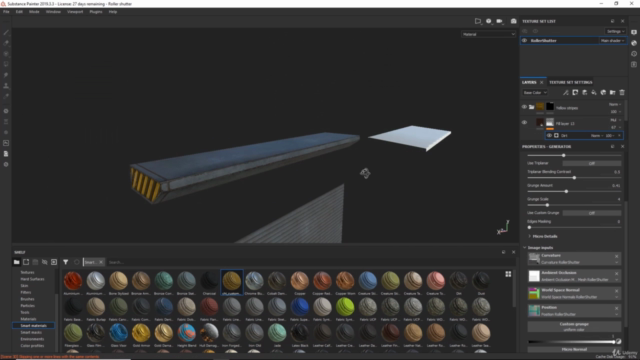640x360 pixels.
Task: Select the Polygon Fill tool
Action: click(6, 64)
